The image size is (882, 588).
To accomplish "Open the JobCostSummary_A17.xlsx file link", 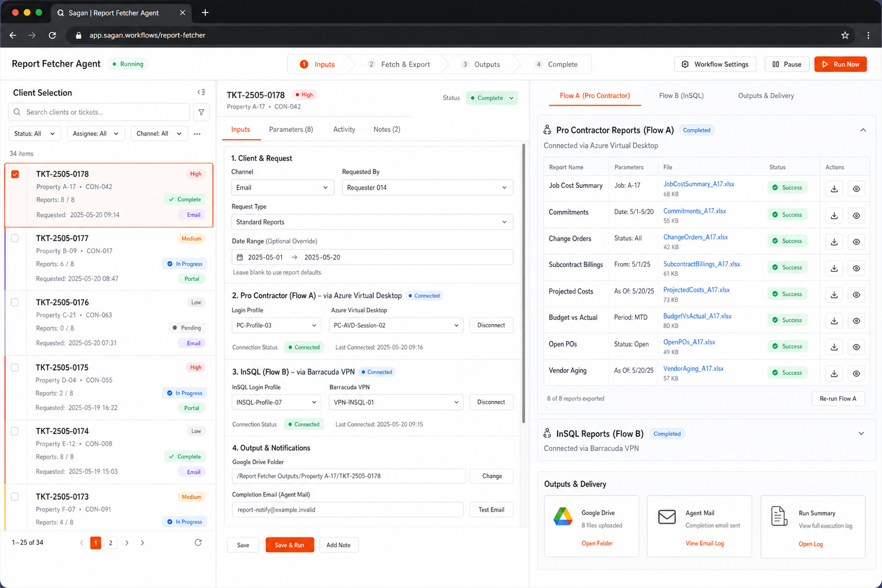I will 698,184.
